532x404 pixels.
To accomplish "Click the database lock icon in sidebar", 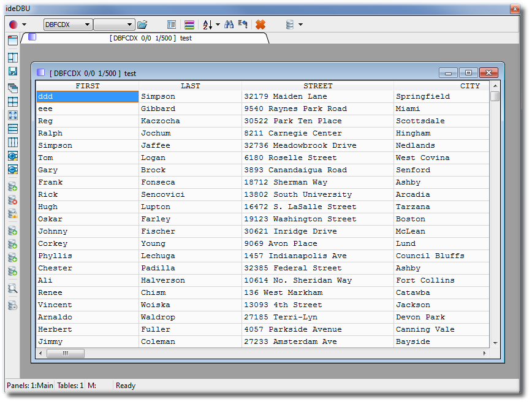I will [x=13, y=214].
